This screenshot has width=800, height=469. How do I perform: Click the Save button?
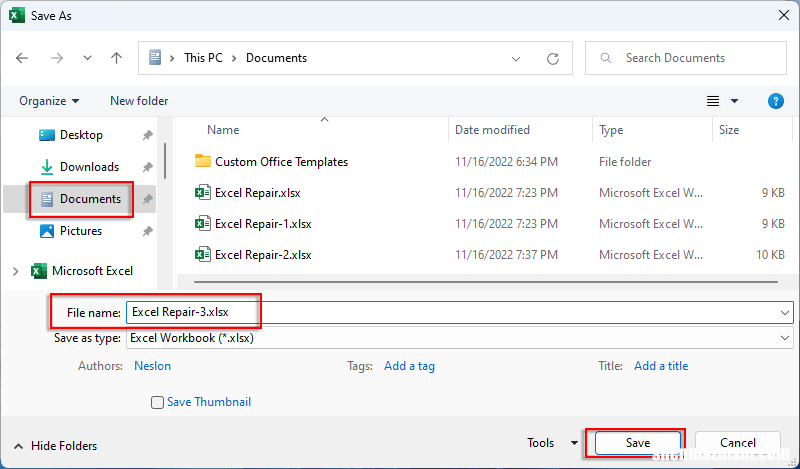click(x=638, y=443)
